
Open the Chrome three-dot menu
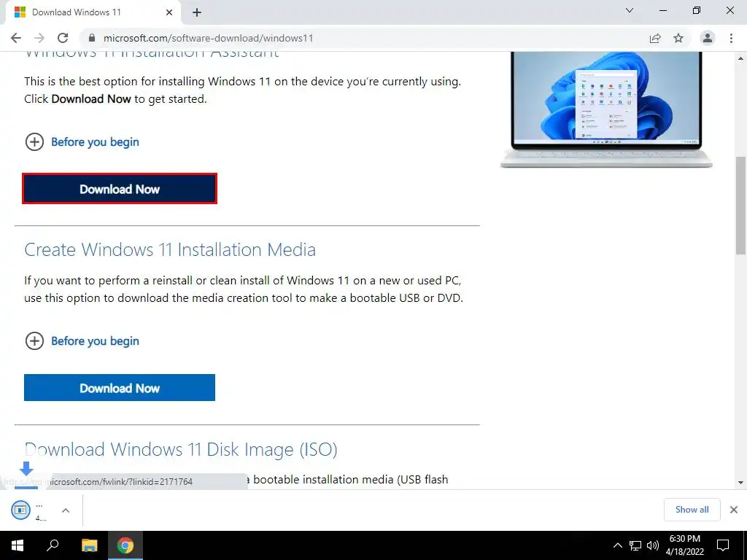tap(731, 38)
